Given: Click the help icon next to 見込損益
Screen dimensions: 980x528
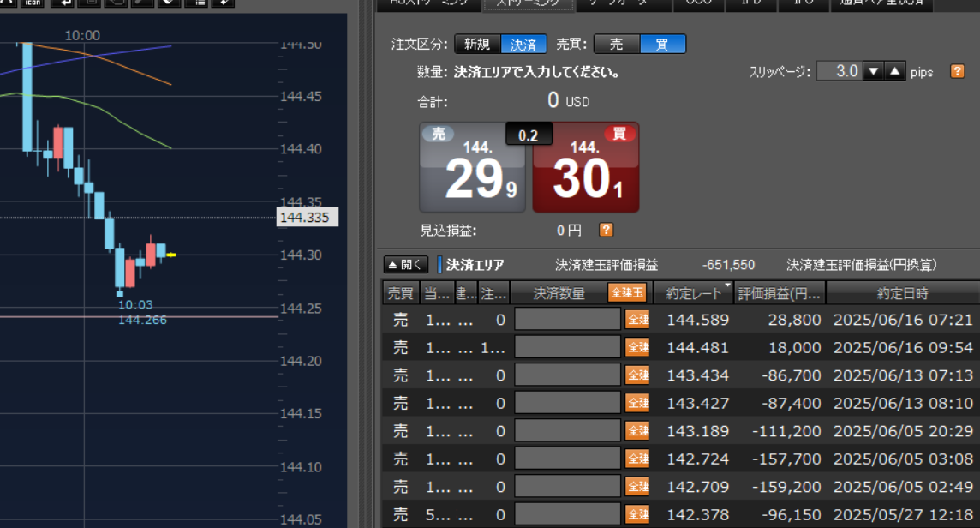Looking at the screenshot, I should tap(606, 230).
